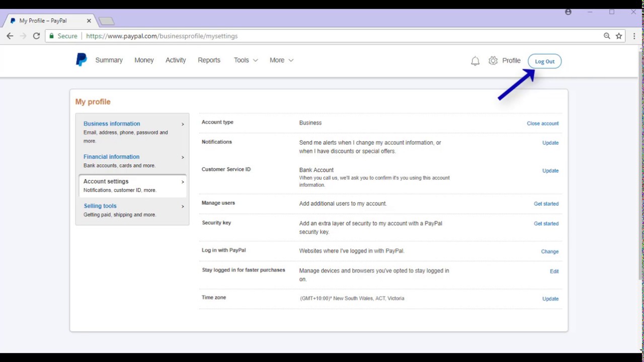Update the Time zone setting
Screen dimensions: 644x362
click(x=550, y=299)
